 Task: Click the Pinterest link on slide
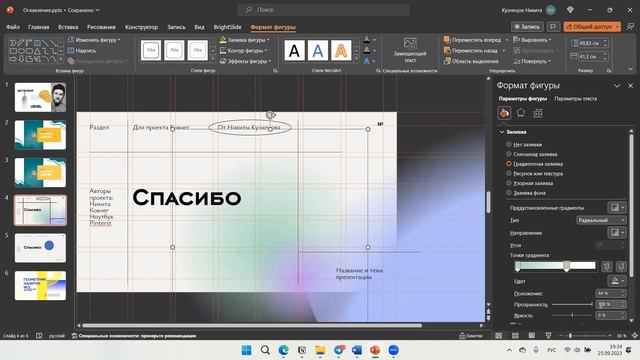pos(100,223)
